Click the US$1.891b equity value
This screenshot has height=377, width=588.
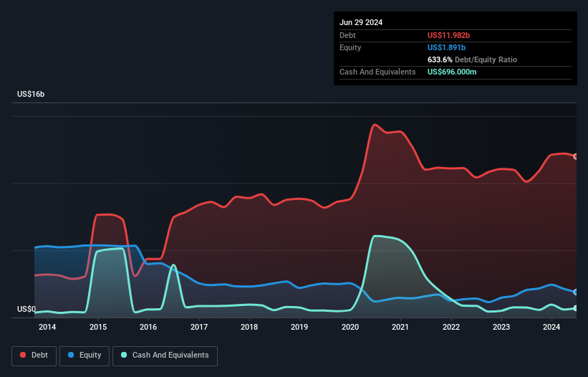pos(446,47)
